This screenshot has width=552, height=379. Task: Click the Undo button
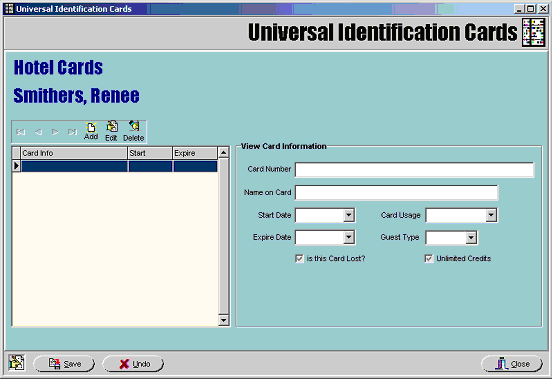[x=133, y=364]
